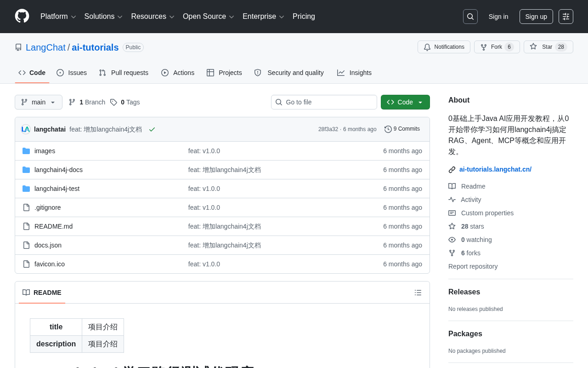Open the latest commit message by langchatai

point(106,129)
